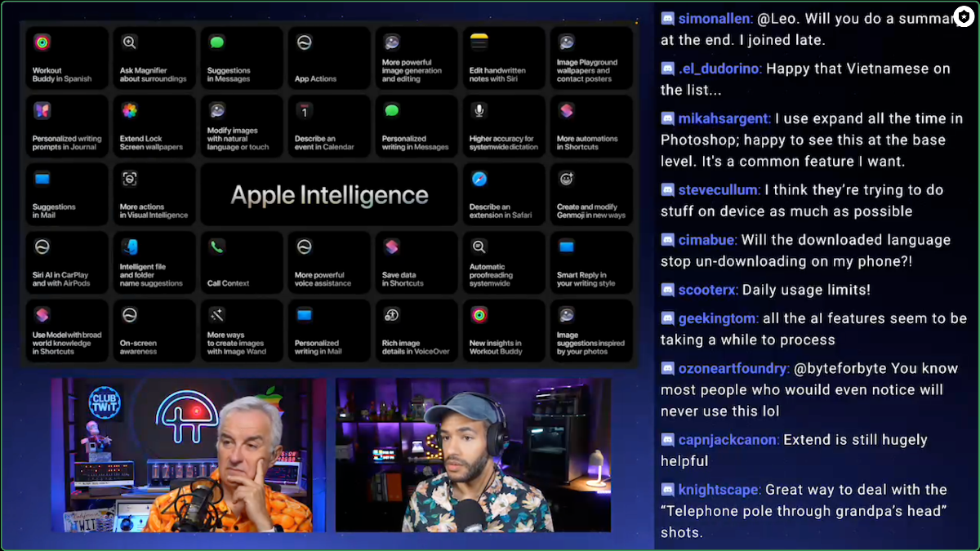This screenshot has width=980, height=551.
Task: Click the camera-scan icon above More actions in Visual Intelligence
Action: tap(129, 178)
